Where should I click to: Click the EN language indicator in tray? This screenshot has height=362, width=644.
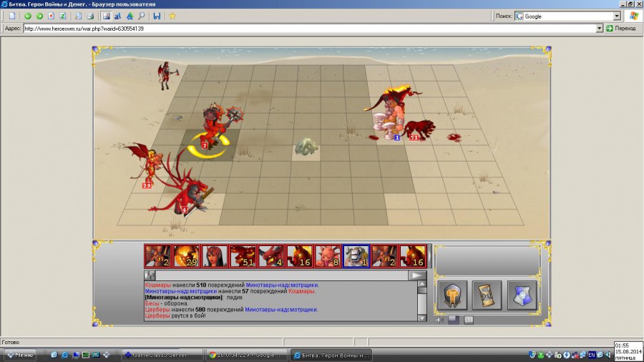(x=592, y=355)
